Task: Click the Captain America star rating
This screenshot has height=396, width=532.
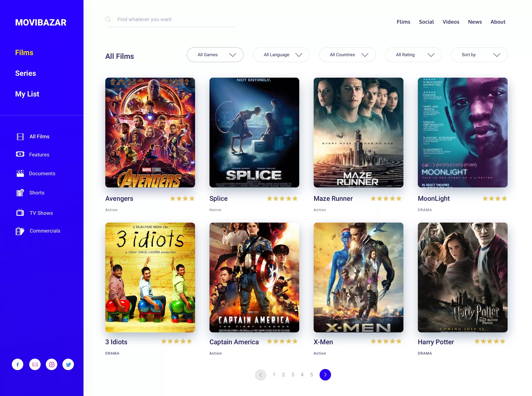Action: tap(282, 341)
